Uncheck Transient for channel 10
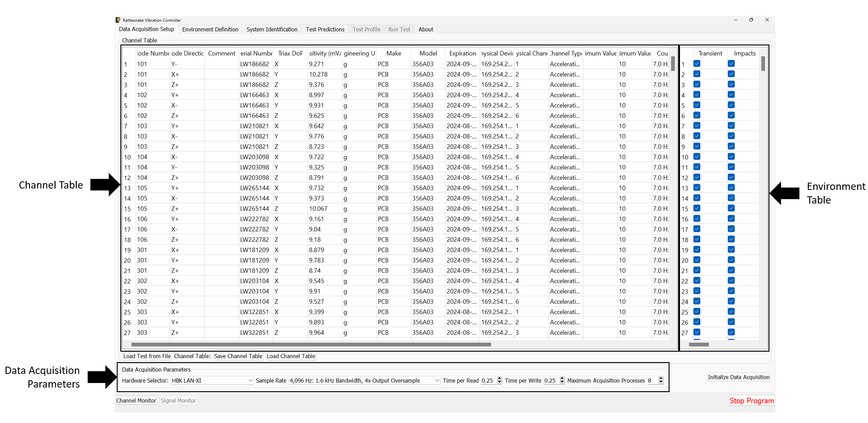 [x=697, y=157]
